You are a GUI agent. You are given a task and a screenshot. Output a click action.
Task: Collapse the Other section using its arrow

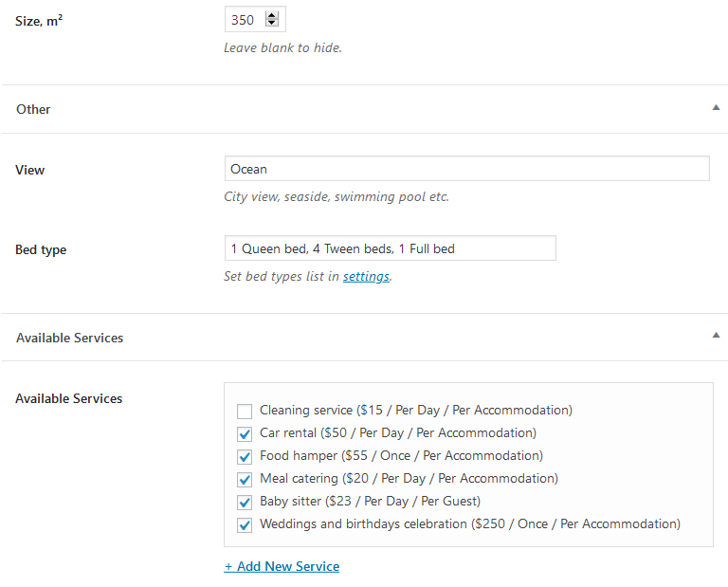point(716,108)
